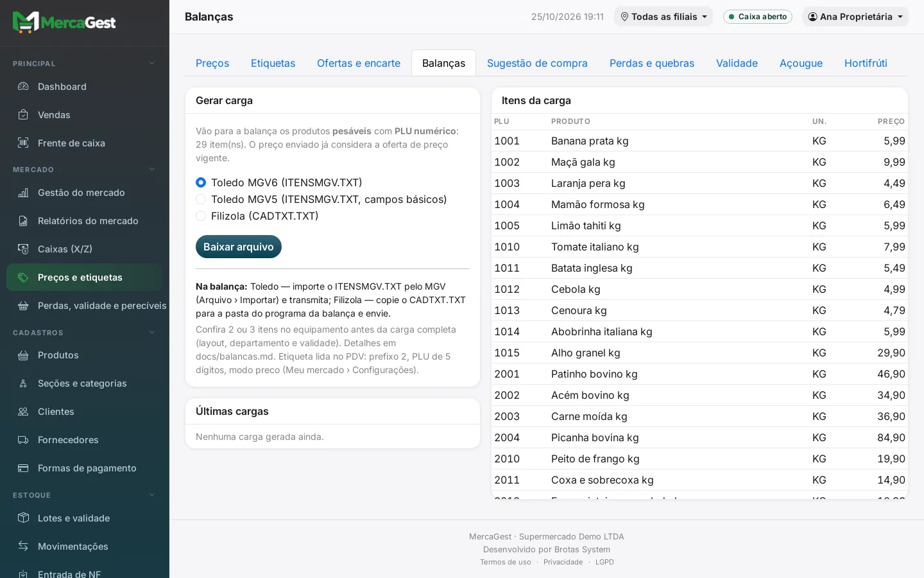924x578 pixels.
Task: Click the MercaGest logo
Action: coord(64,22)
